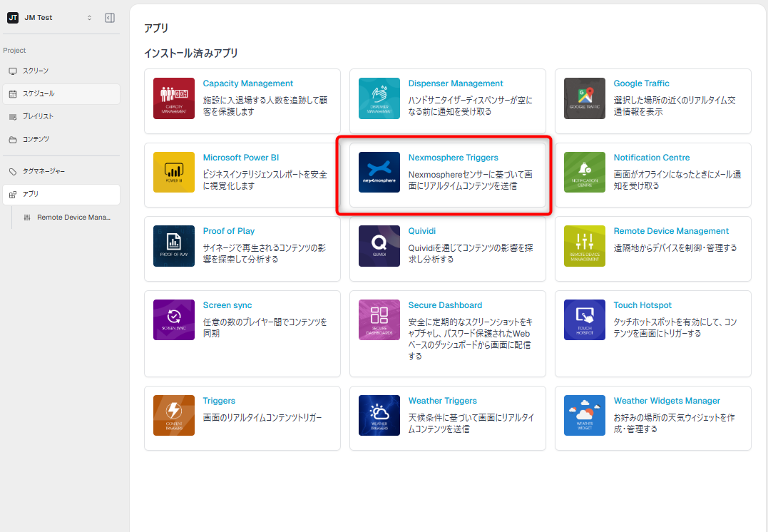Image resolution: width=768 pixels, height=532 pixels.
Task: Click the Notification Centre title link
Action: (652, 158)
